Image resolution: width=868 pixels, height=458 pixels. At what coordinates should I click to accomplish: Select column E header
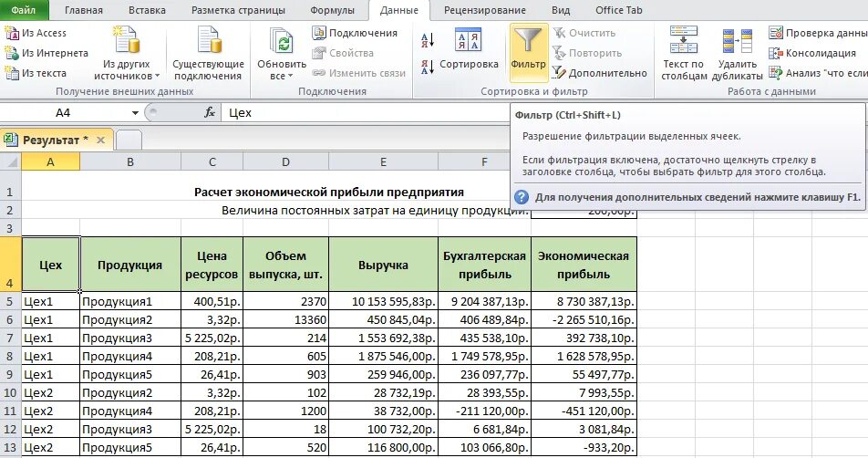[383, 161]
